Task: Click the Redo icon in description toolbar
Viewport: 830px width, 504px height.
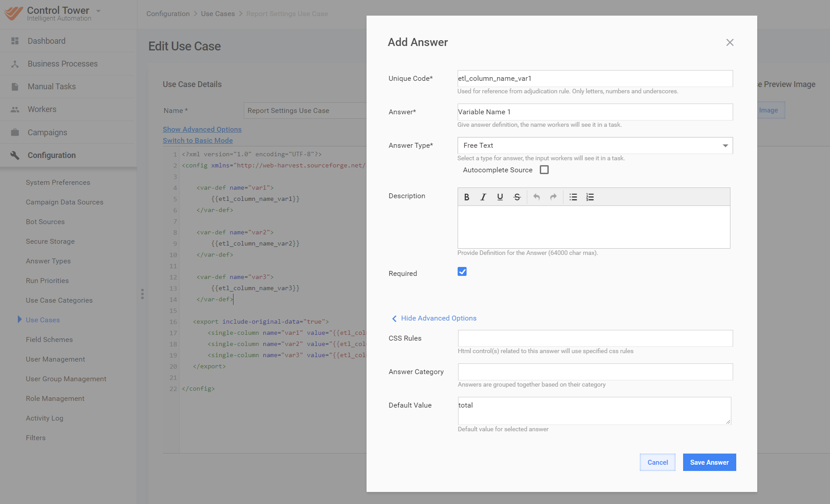Action: tap(554, 197)
